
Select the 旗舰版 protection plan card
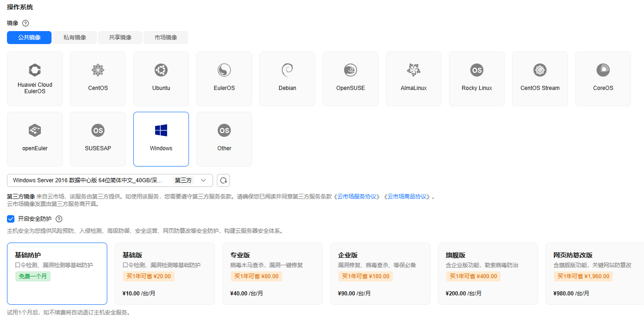click(x=488, y=274)
